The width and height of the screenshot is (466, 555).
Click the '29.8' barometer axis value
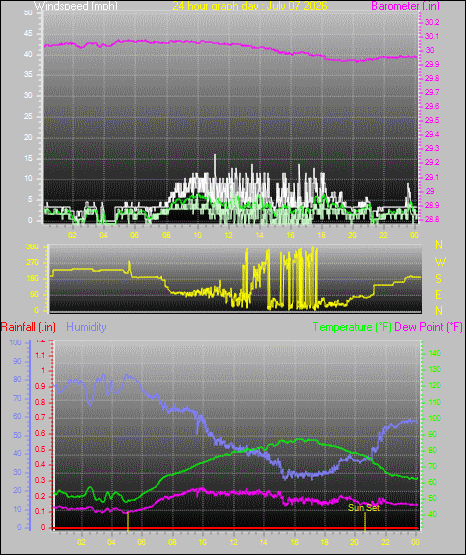click(x=432, y=78)
